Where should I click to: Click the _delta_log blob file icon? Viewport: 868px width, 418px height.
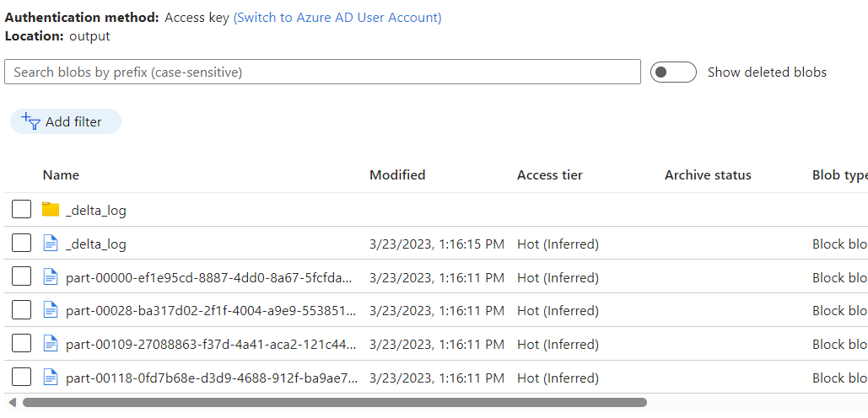pos(51,244)
